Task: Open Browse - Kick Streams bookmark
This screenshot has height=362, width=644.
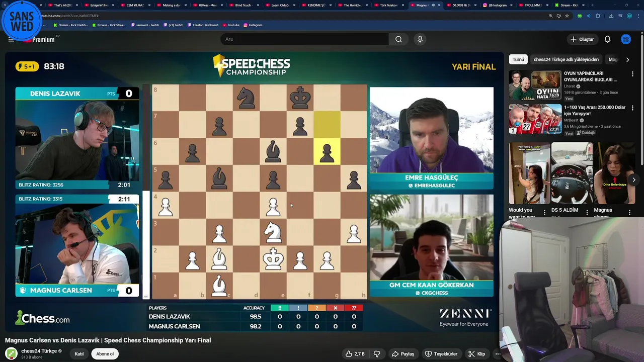Action: (x=108, y=25)
